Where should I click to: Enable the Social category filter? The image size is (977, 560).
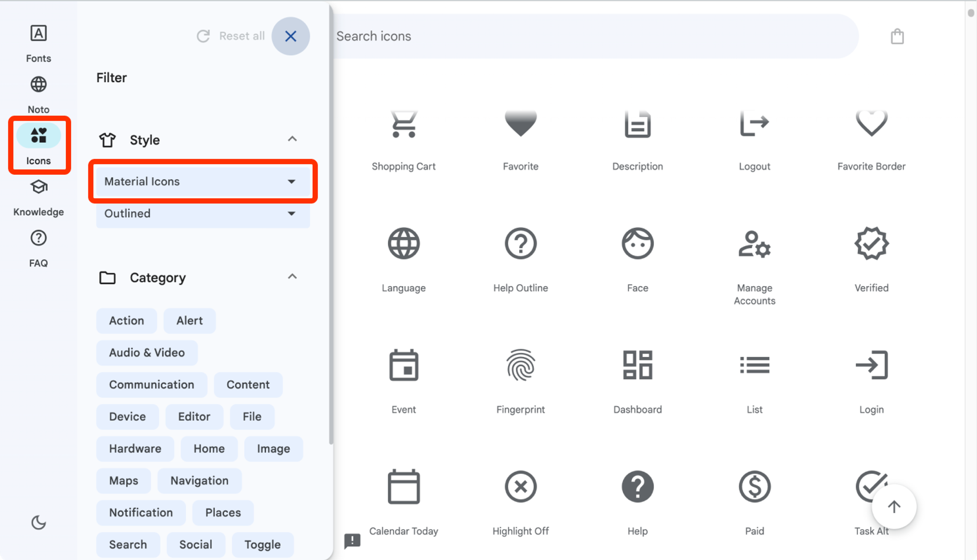point(196,544)
